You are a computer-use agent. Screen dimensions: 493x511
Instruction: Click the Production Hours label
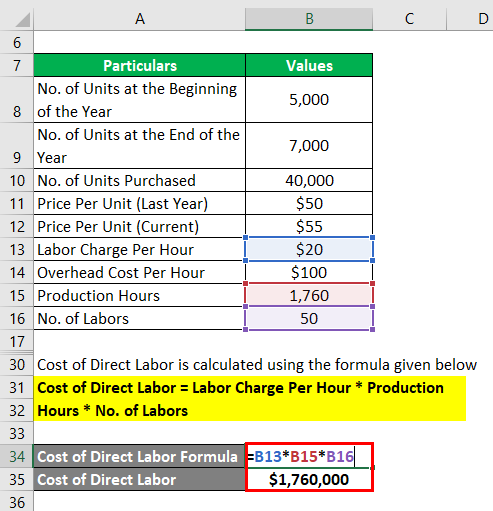click(x=140, y=295)
